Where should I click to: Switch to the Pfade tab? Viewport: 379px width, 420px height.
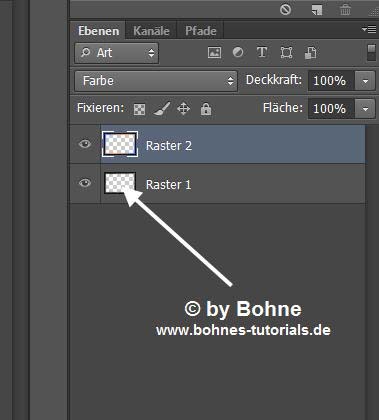click(x=201, y=31)
